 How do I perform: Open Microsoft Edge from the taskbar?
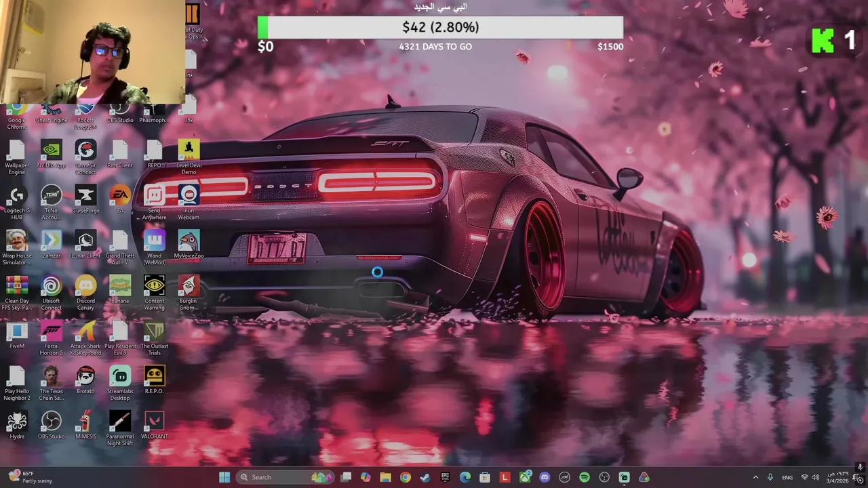[465, 477]
